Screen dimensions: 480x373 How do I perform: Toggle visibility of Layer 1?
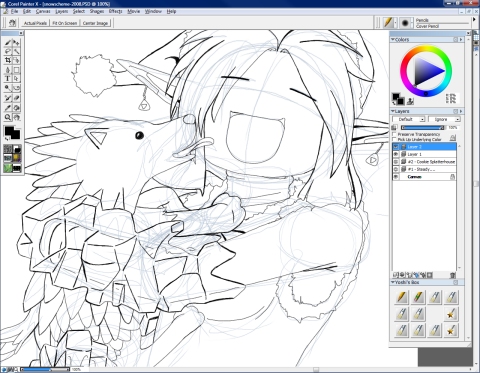pos(396,154)
